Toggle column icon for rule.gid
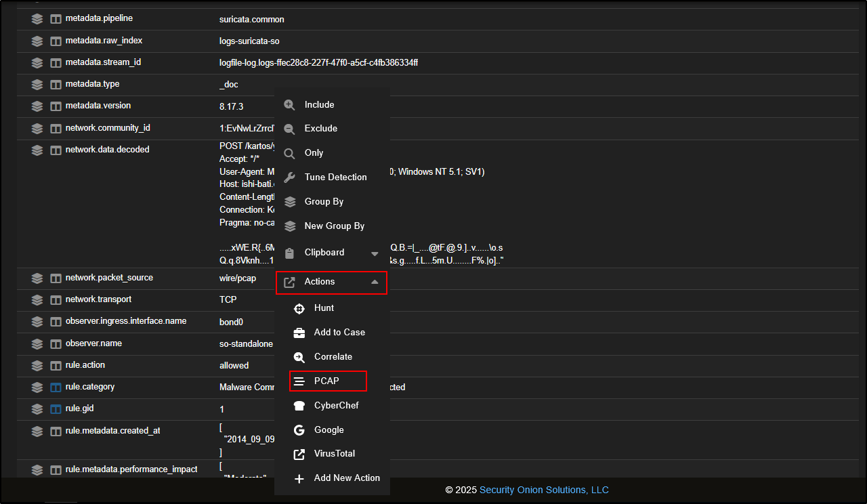The height and width of the screenshot is (504, 867). [56, 409]
